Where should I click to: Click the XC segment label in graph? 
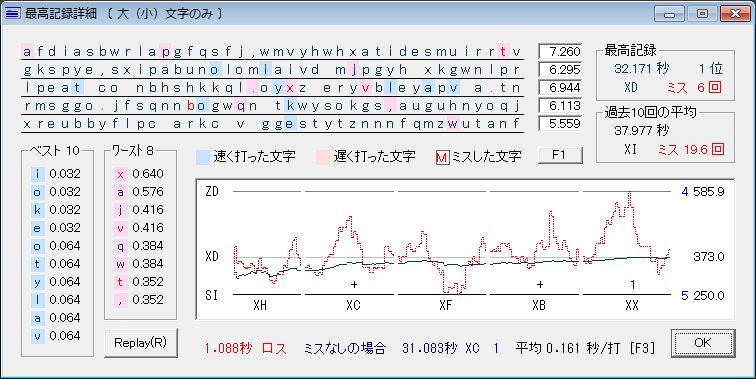tap(353, 306)
